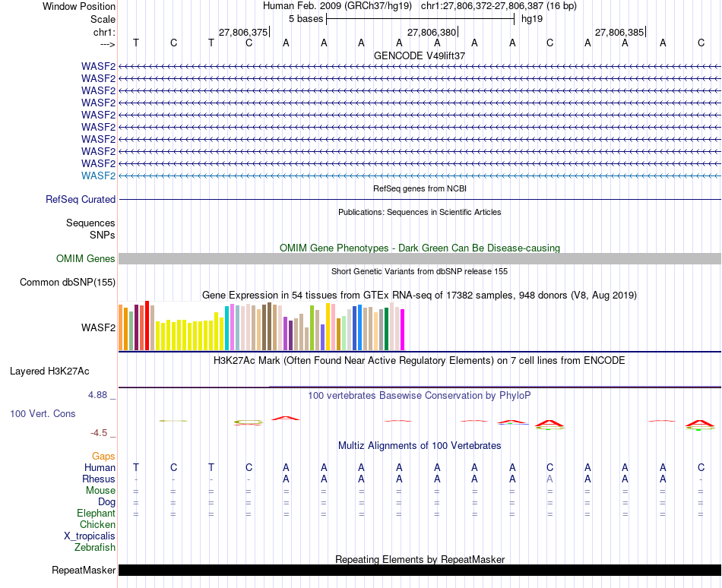The image size is (722, 588).
Task: Click the dark green GTEx expression bar
Action: 386,329
